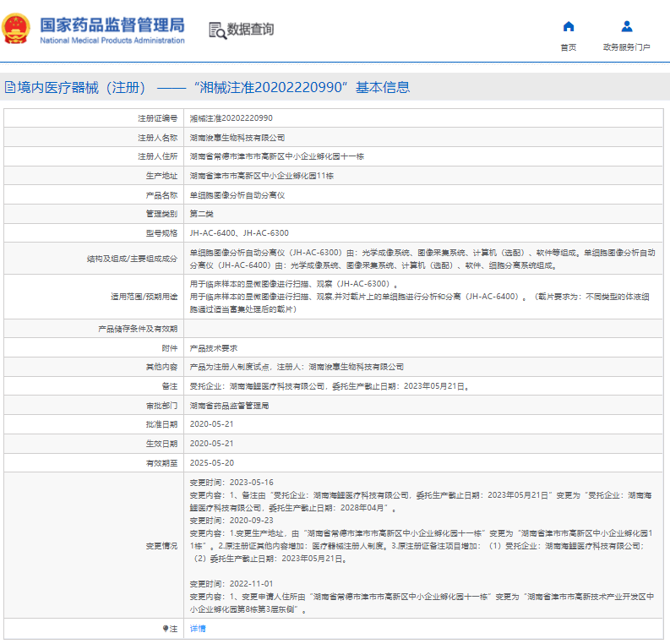Click the 数据查询 search document icon
This screenshot has height=644, width=670.
[x=217, y=30]
